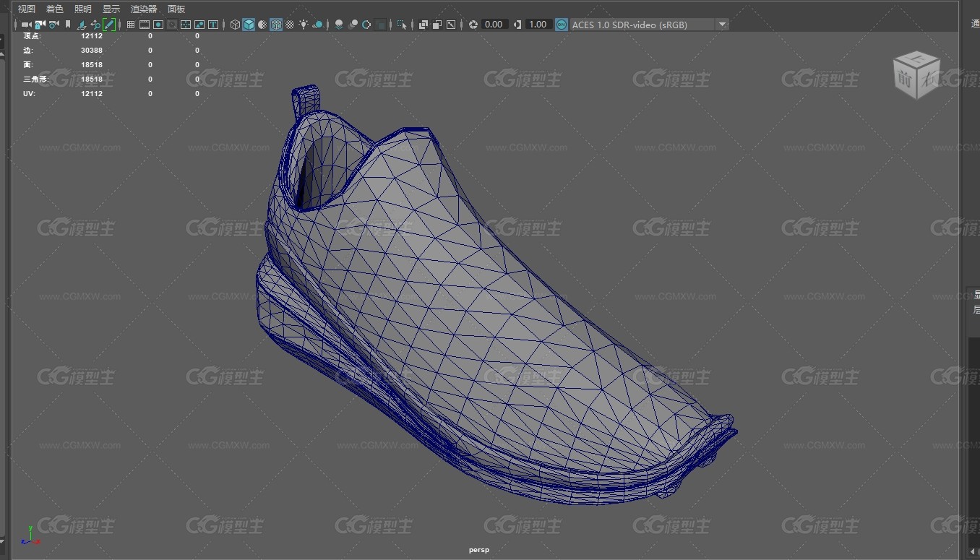Click the 顶点 label in the poly count
Image resolution: width=980 pixels, height=560 pixels.
coord(32,35)
